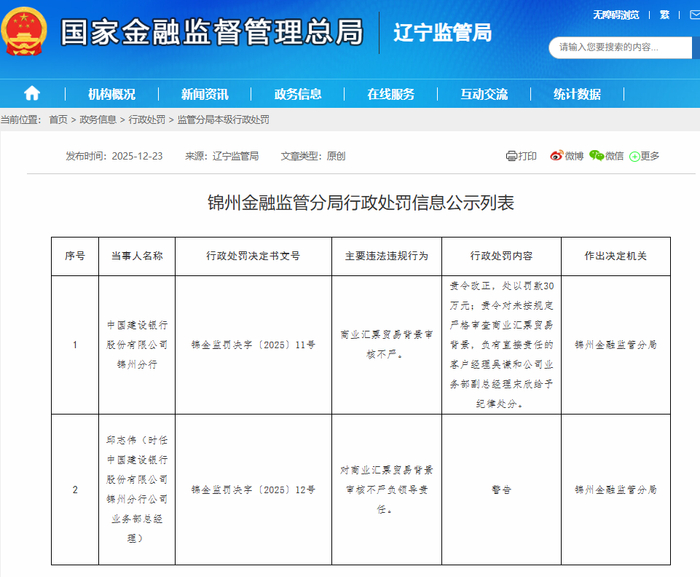The width and height of the screenshot is (700, 577).
Task: Open the 统计数据 menu
Action: (577, 94)
